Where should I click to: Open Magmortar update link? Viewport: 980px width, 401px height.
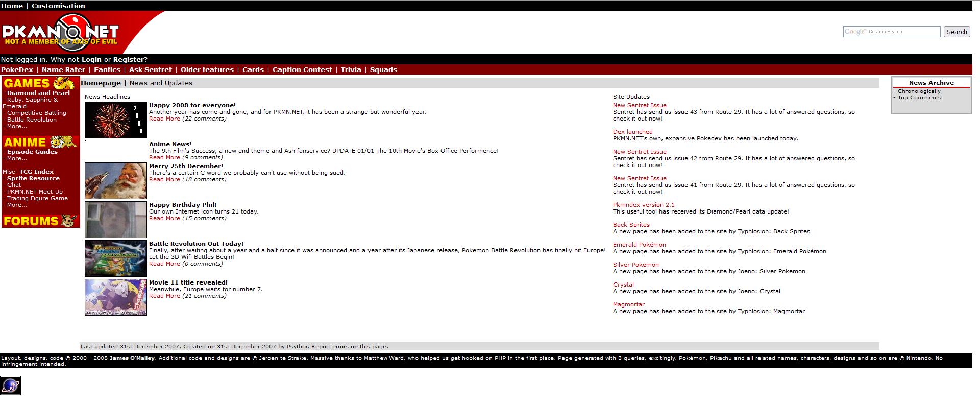click(x=629, y=304)
